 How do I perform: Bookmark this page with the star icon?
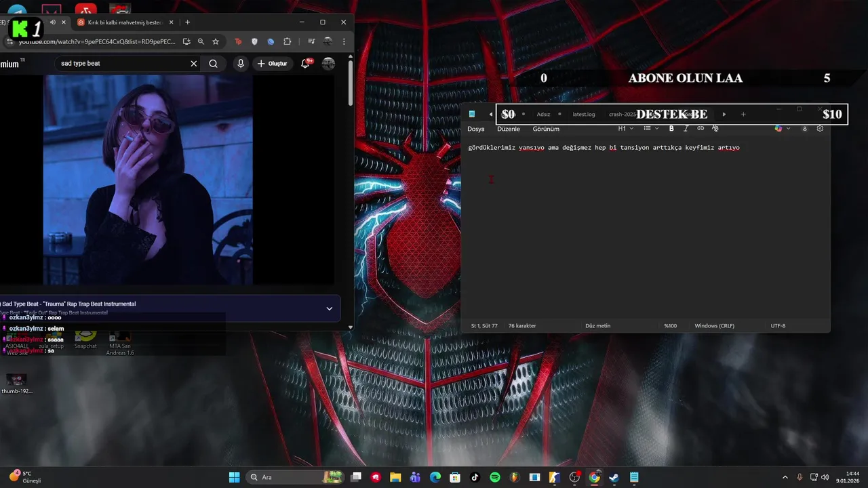216,41
